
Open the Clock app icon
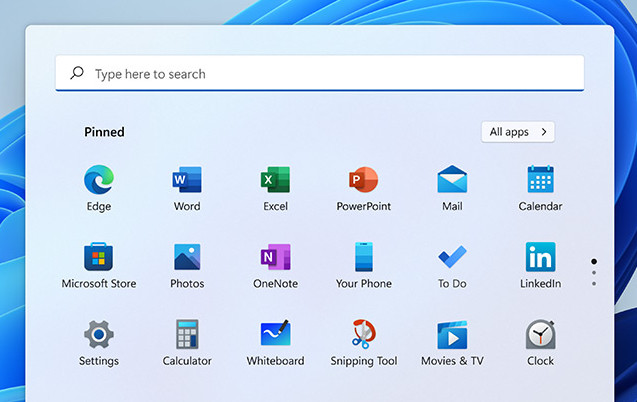click(540, 334)
